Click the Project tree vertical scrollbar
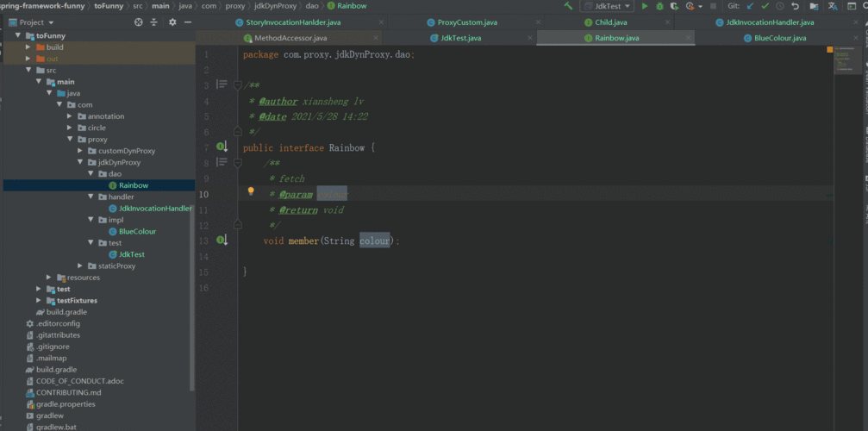The width and height of the screenshot is (868, 431). (x=192, y=299)
